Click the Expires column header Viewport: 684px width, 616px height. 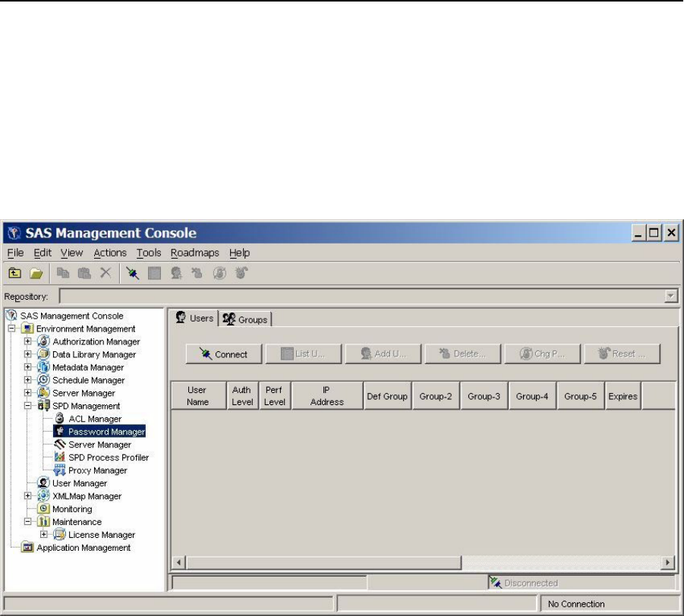(623, 396)
